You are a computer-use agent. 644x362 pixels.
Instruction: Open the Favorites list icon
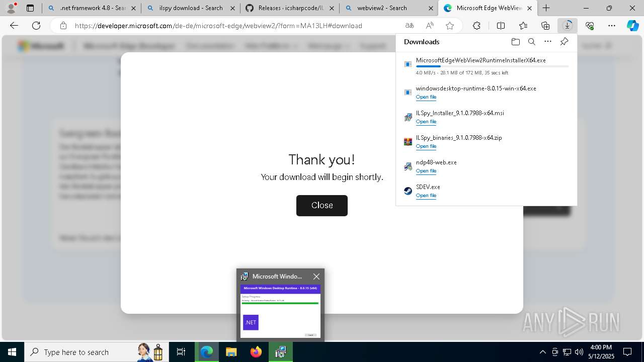pos(523,26)
